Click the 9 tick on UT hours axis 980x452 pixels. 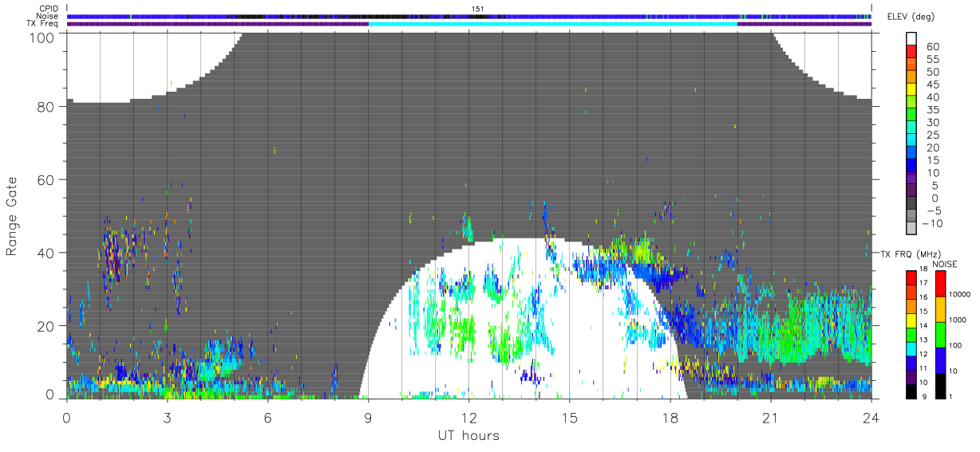tap(369, 416)
